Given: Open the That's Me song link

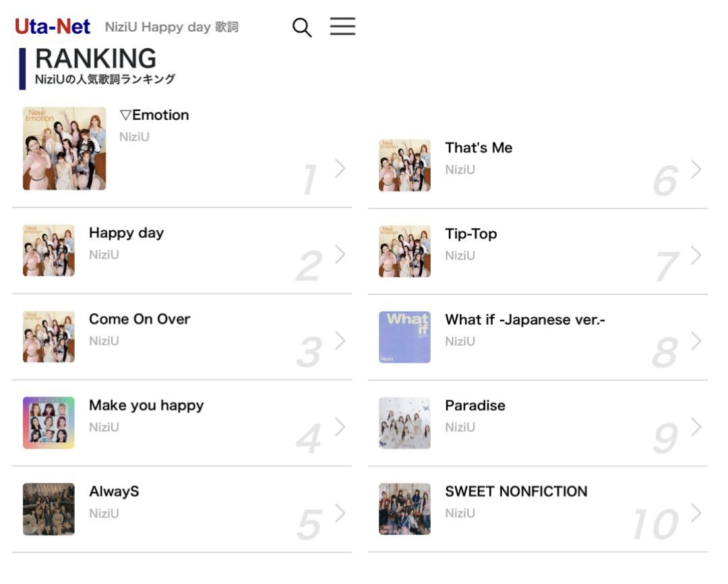Looking at the screenshot, I should pyautogui.click(x=479, y=148).
